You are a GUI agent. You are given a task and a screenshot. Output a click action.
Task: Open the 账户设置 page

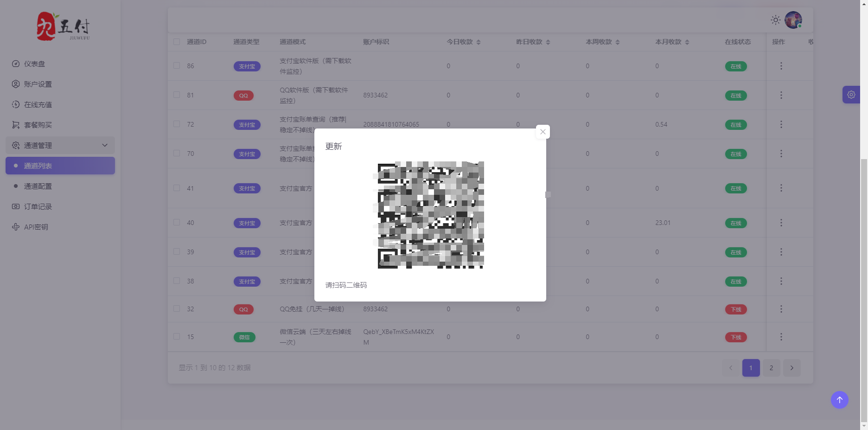60,84
